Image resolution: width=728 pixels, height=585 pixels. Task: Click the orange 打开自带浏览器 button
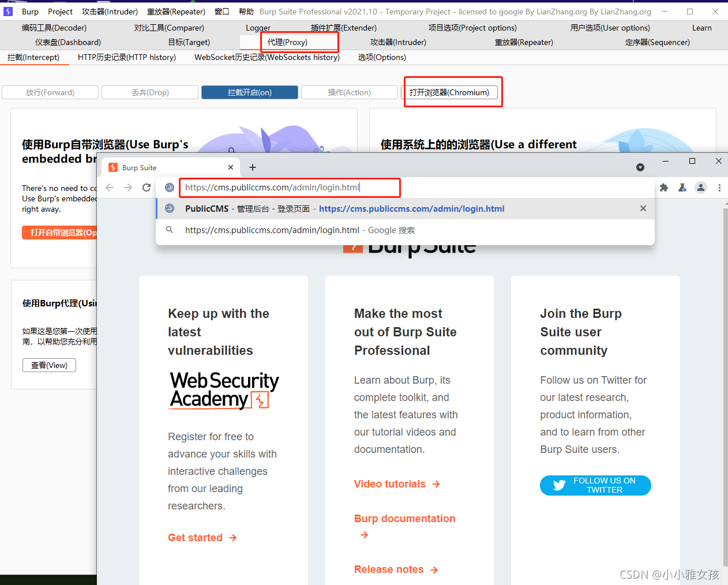coord(60,232)
